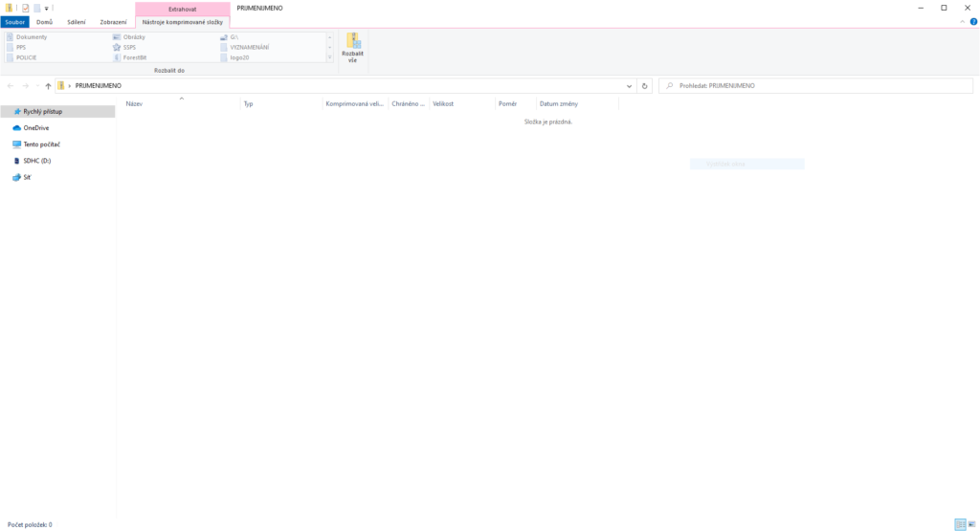
Task: Go up one folder level with up arrow
Action: pyautogui.click(x=48, y=85)
